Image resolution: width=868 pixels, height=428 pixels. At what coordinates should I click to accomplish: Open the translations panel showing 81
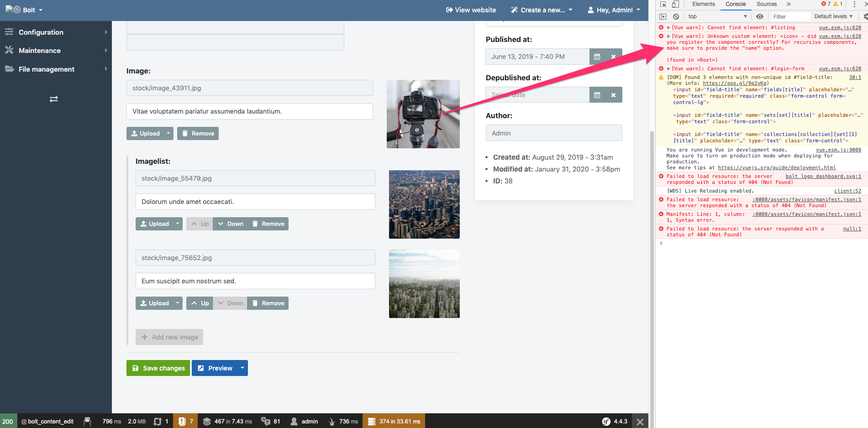click(x=270, y=421)
